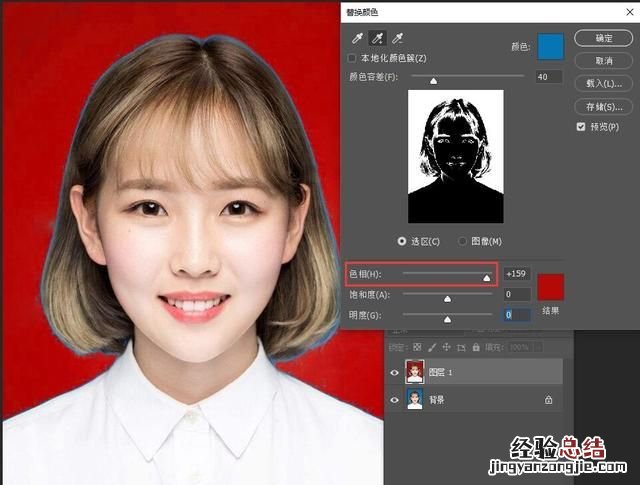The height and width of the screenshot is (485, 640).
Task: Enable 本地化颜色簇 checkbox
Action: point(352,59)
